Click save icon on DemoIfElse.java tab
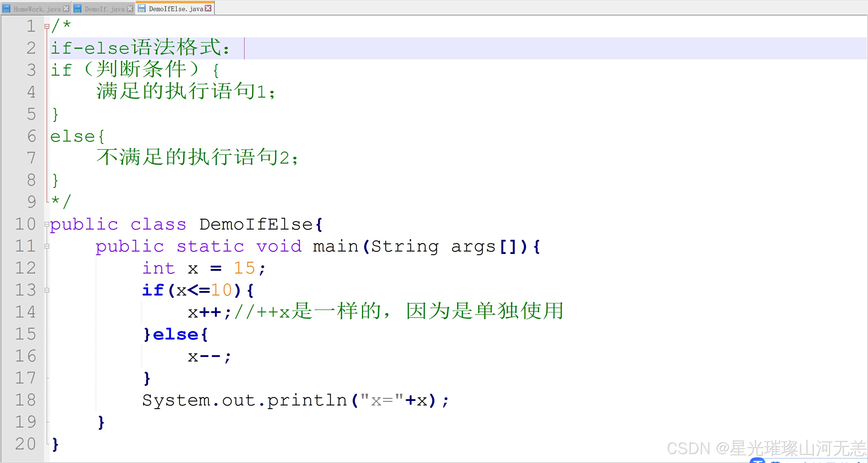The image size is (868, 463). pos(142,8)
